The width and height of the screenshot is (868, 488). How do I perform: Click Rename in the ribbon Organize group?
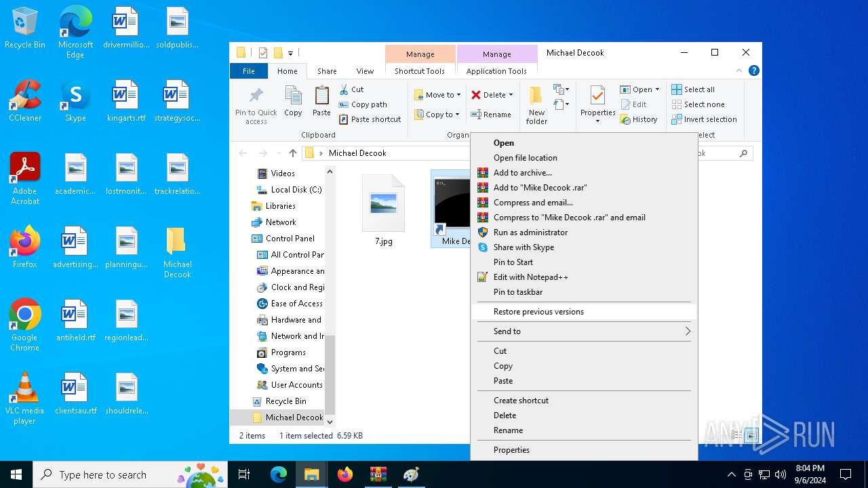[491, 115]
